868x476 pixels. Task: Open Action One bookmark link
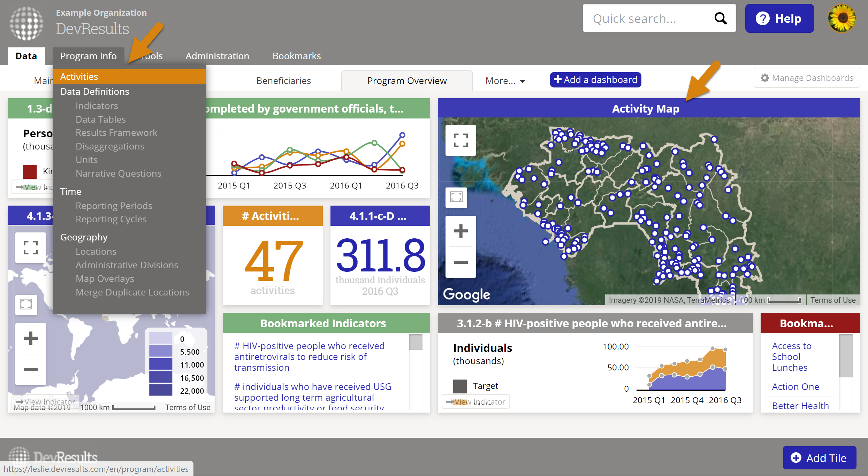tap(795, 386)
